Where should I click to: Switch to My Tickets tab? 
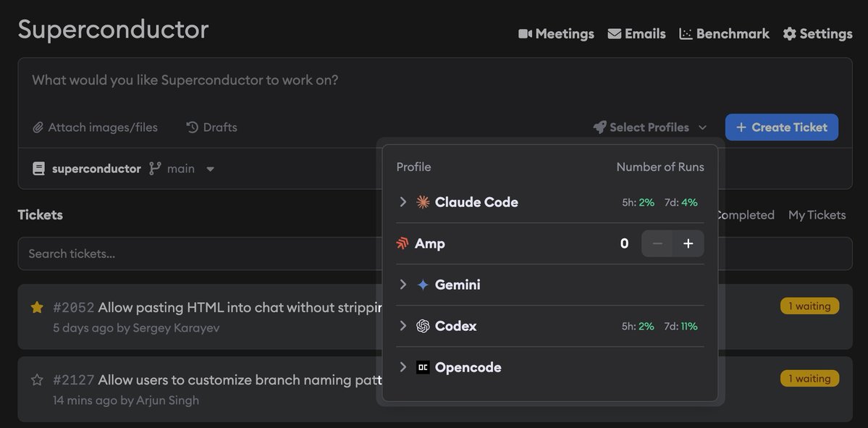point(817,215)
